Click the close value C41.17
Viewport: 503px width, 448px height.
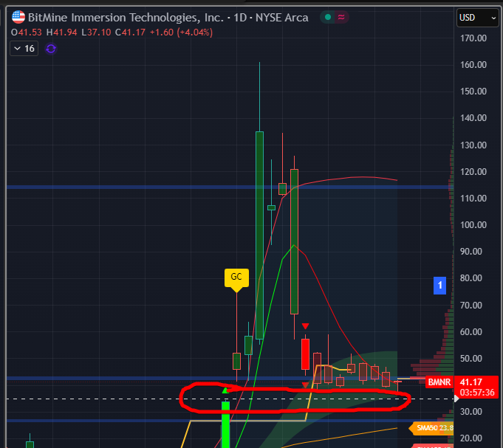click(130, 32)
